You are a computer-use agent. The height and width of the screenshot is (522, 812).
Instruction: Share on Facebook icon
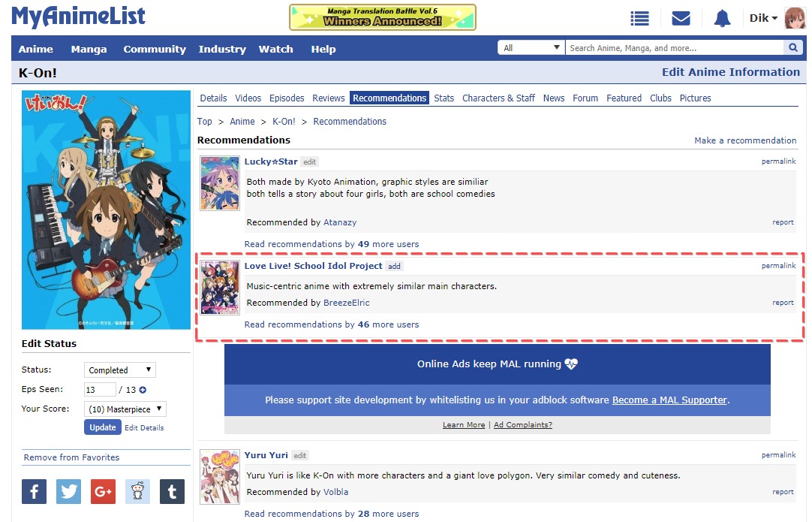click(x=34, y=491)
